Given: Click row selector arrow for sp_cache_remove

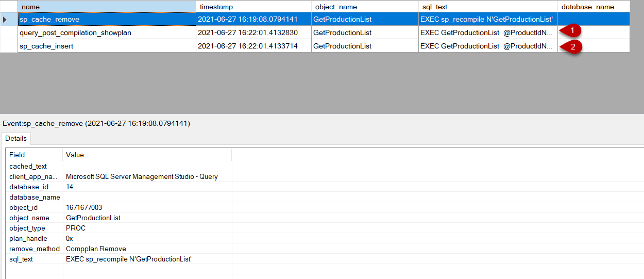Looking at the screenshot, I should 9,19.
